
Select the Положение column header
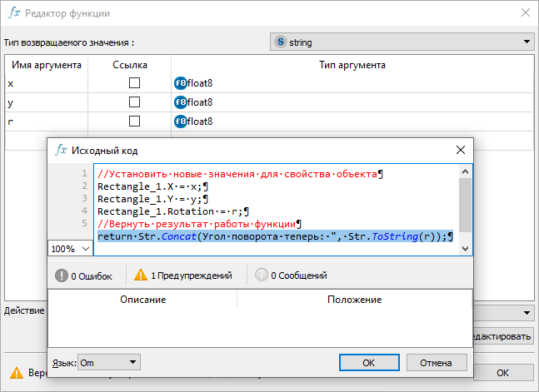pyautogui.click(x=354, y=300)
